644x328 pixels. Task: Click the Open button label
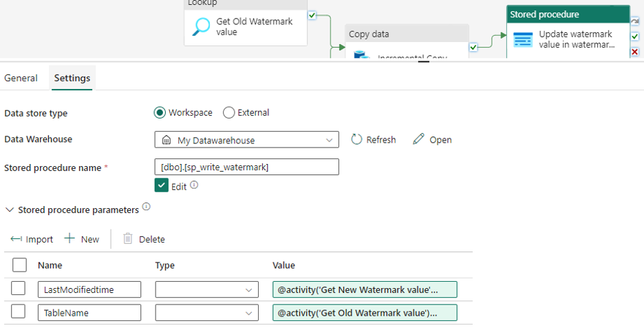coord(441,141)
